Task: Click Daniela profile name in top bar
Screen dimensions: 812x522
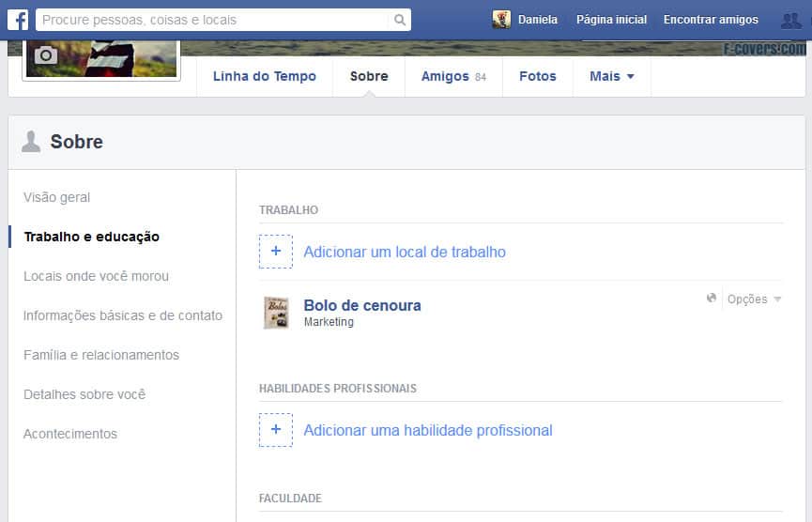Action: pos(538,20)
